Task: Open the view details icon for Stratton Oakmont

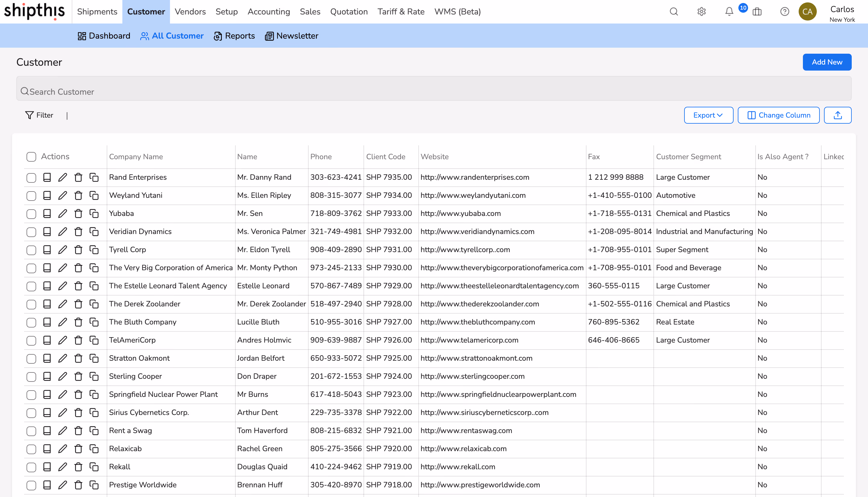Action: click(x=47, y=358)
